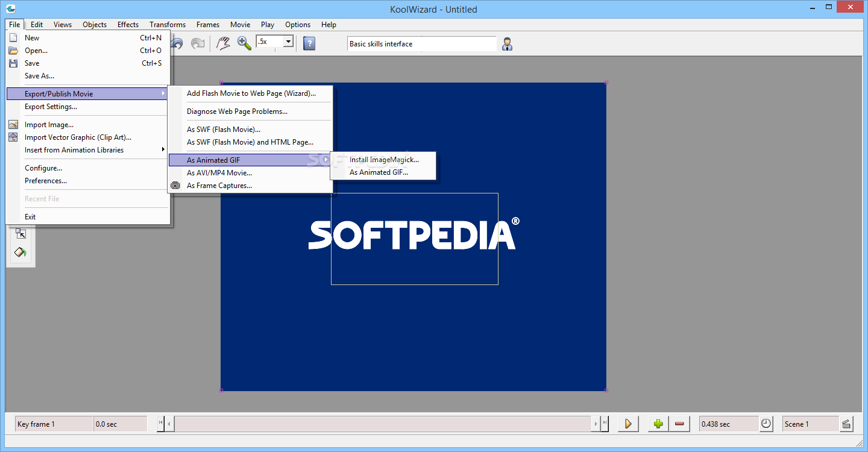Click the Key frame 1 field

[x=54, y=424]
